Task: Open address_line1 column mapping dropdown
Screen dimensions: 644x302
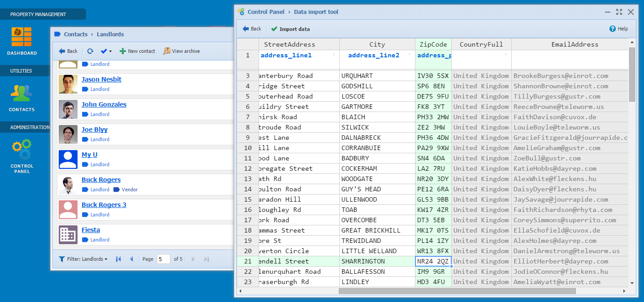Action: coord(333,55)
